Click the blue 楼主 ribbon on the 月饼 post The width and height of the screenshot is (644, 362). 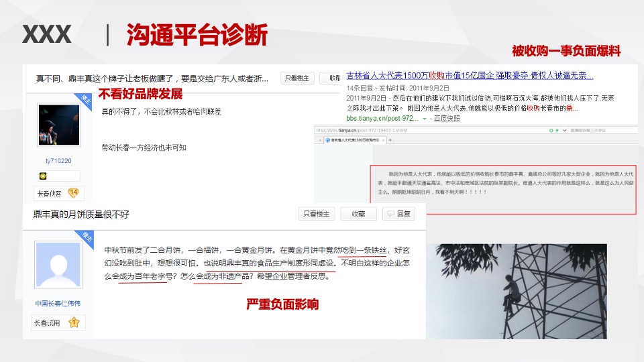pyautogui.click(x=86, y=238)
